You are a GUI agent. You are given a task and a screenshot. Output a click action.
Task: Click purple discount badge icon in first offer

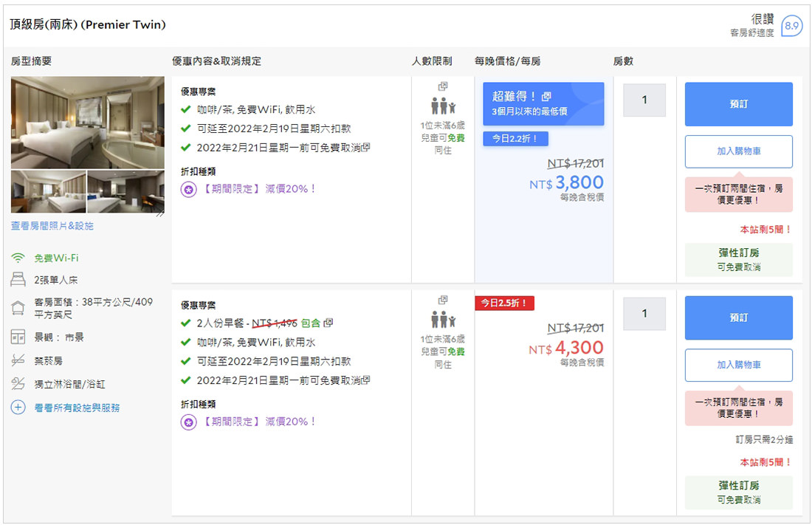tap(188, 189)
